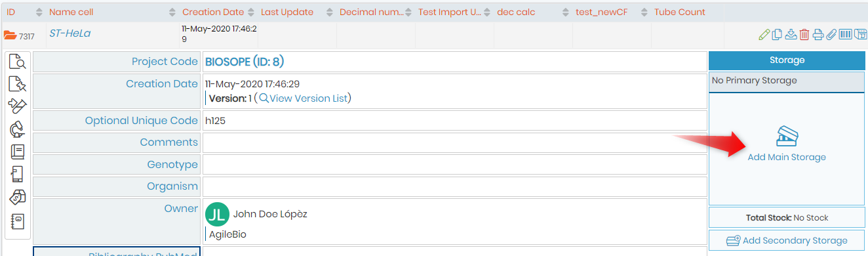Click the green pencil edit icon

[763, 35]
